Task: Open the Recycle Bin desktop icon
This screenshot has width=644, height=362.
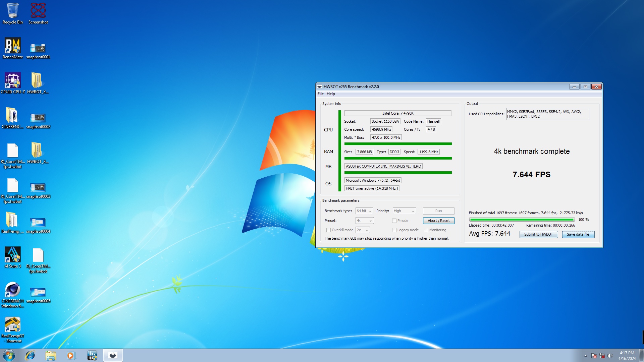Action: pos(13,13)
